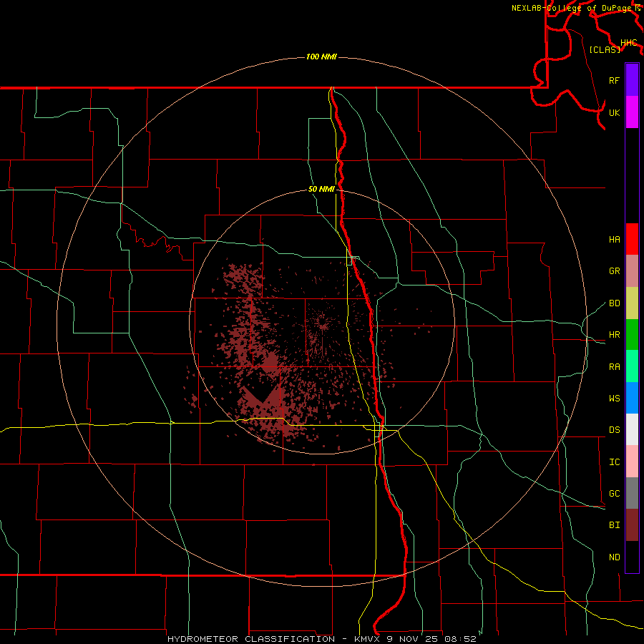This screenshot has width=644, height=644.
Task: Select the BD yellow legend swatch
Action: pos(632,303)
